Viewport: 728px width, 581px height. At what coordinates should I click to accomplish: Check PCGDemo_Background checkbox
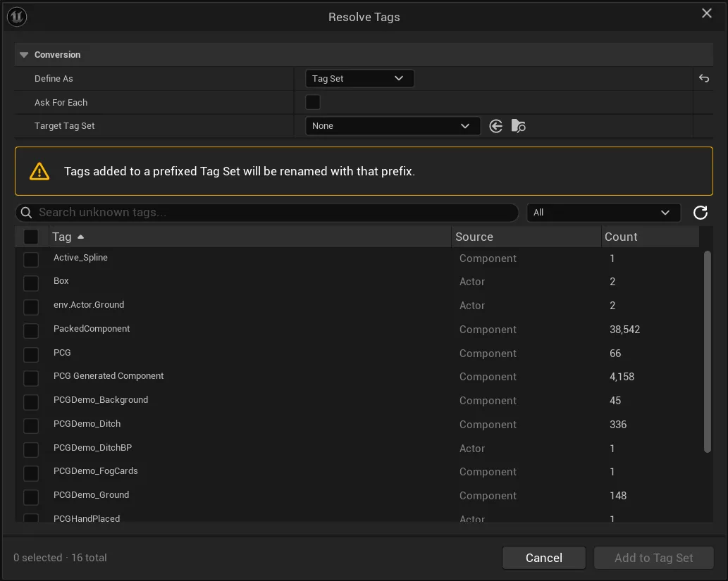pyautogui.click(x=31, y=402)
